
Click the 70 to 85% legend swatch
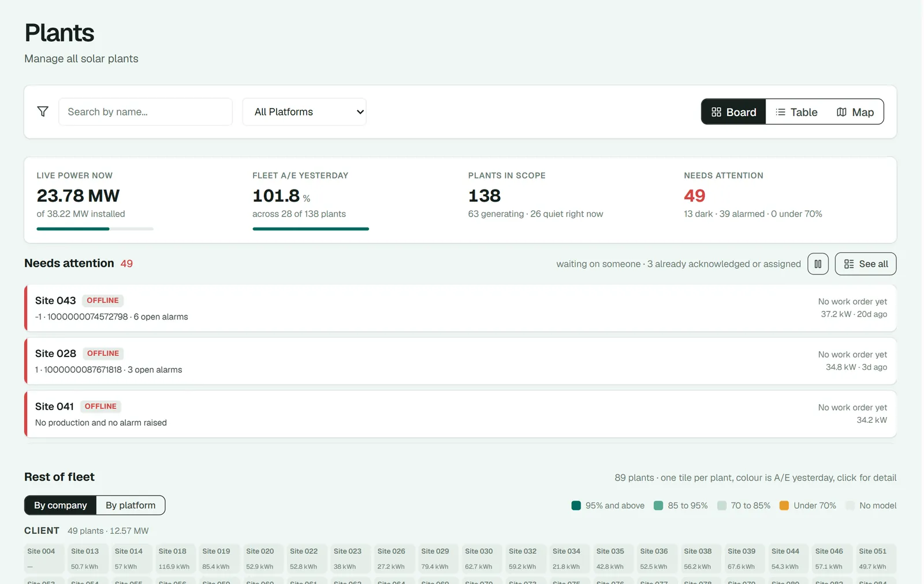pyautogui.click(x=721, y=505)
